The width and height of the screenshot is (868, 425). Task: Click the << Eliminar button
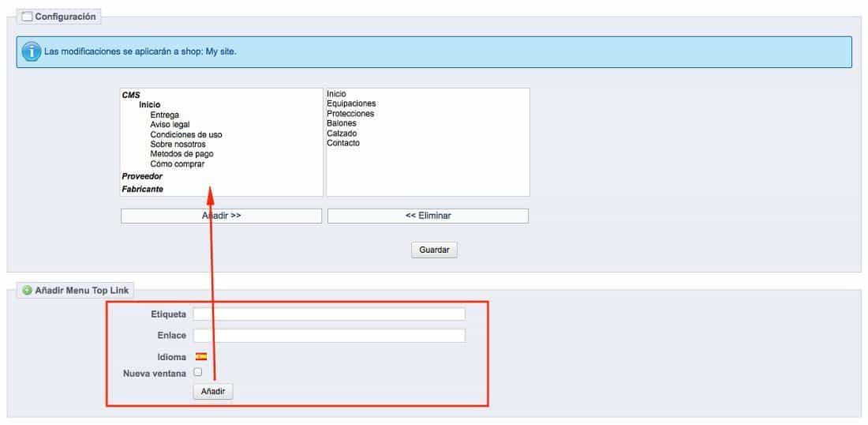[428, 216]
